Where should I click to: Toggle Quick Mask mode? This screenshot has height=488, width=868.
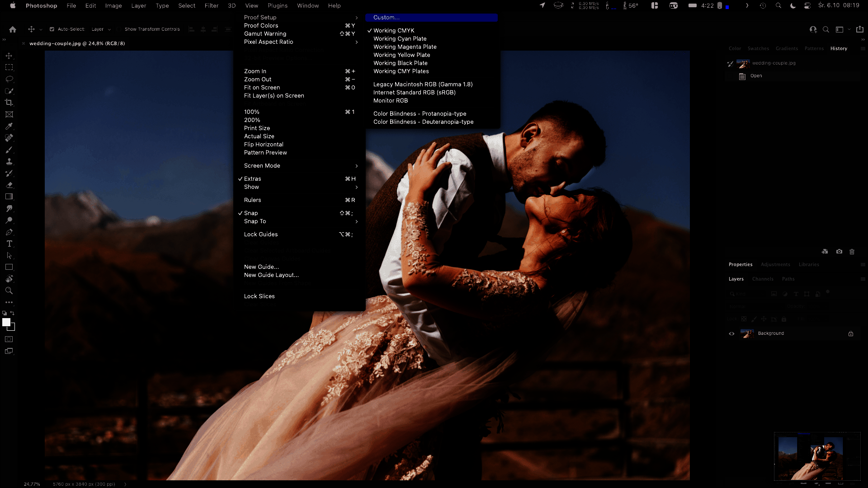[x=9, y=339]
